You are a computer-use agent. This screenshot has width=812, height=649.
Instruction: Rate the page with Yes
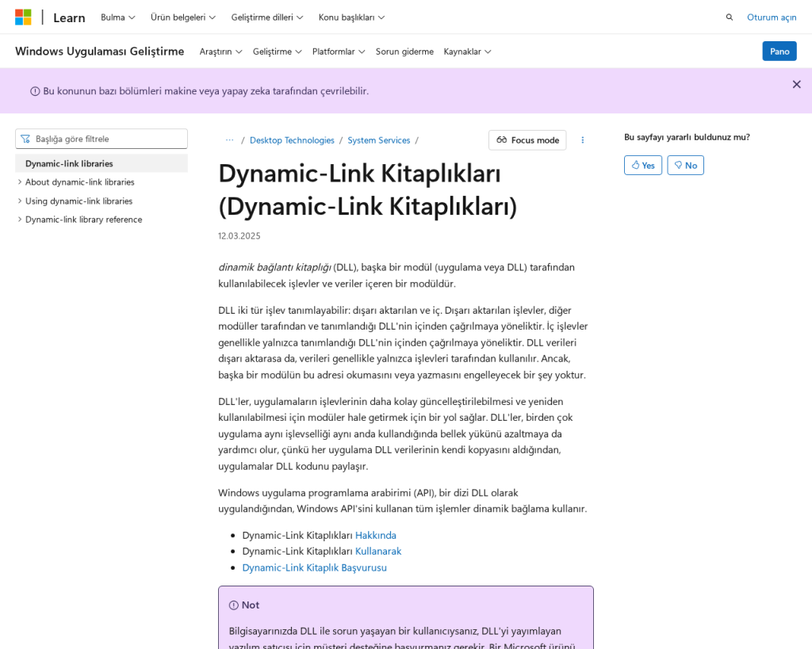[x=642, y=165]
